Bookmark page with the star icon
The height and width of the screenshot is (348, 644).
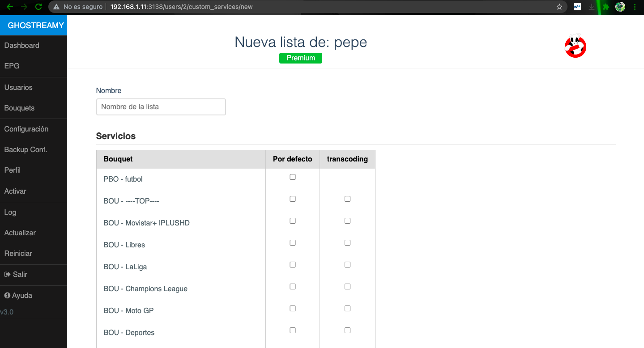pos(559,7)
